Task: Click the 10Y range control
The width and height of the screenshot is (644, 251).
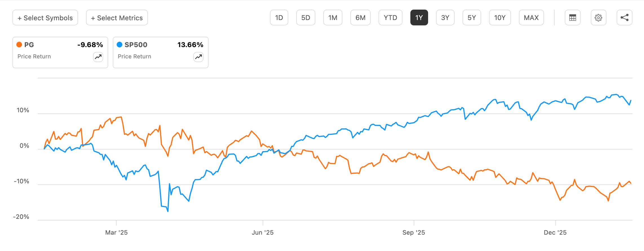Action: (x=499, y=17)
